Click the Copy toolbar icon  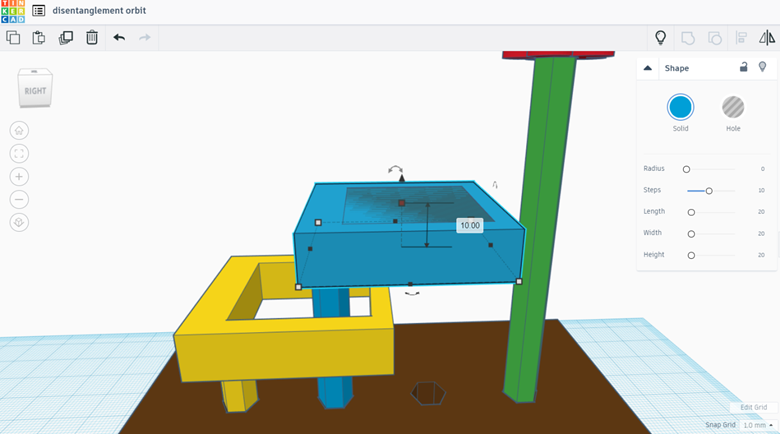pyautogui.click(x=13, y=37)
